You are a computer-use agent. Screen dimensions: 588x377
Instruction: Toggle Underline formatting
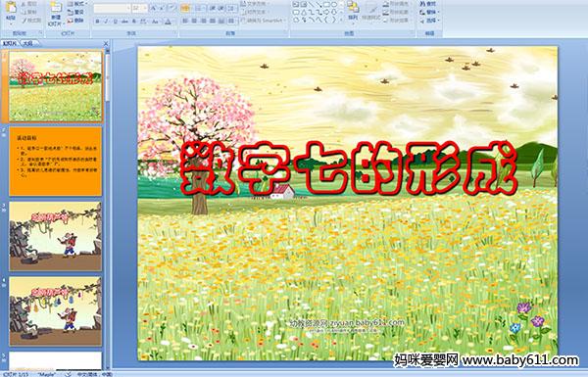pos(115,22)
